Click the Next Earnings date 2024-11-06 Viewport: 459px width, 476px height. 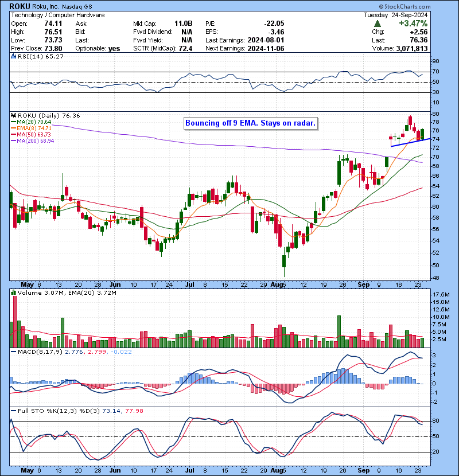266,49
